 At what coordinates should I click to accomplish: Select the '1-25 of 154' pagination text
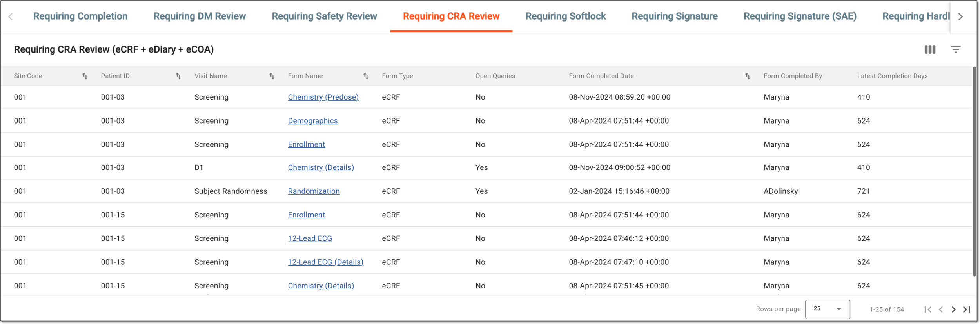[x=887, y=309]
